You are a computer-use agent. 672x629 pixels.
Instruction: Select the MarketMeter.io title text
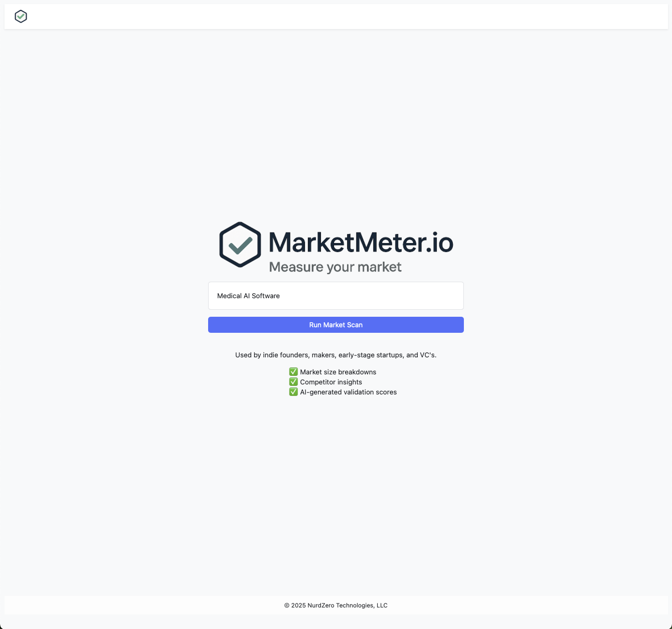tap(361, 242)
